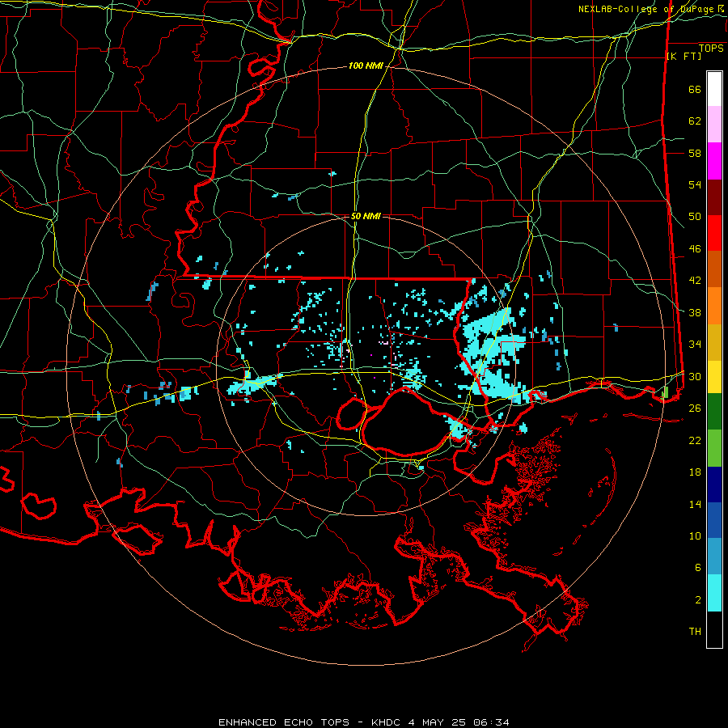Click the '2' legend value
Image resolution: width=728 pixels, height=728 pixels.
(698, 600)
